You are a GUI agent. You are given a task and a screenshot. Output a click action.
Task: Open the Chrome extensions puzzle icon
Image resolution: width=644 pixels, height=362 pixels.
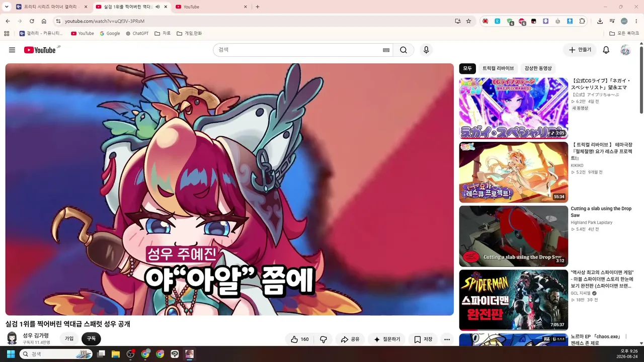[582, 21]
